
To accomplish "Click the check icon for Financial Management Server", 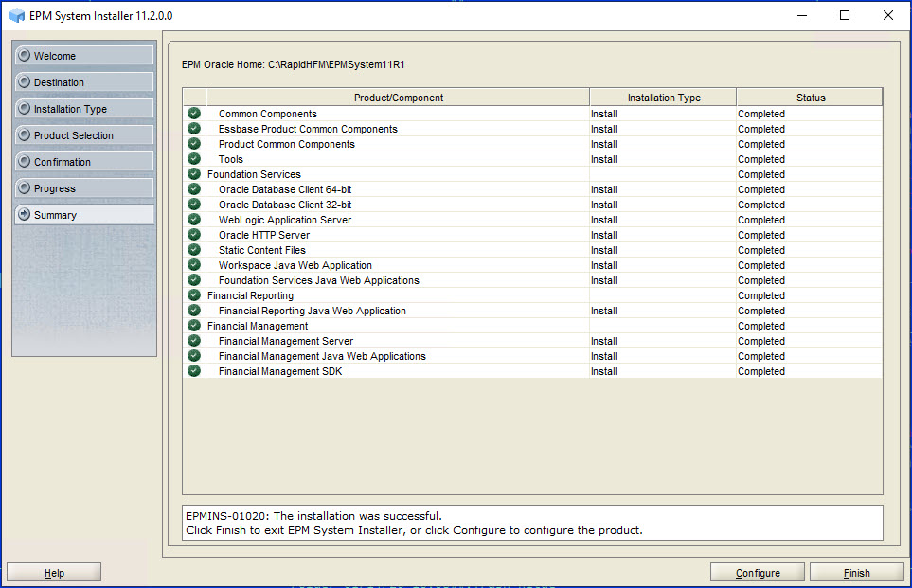I will pos(194,340).
